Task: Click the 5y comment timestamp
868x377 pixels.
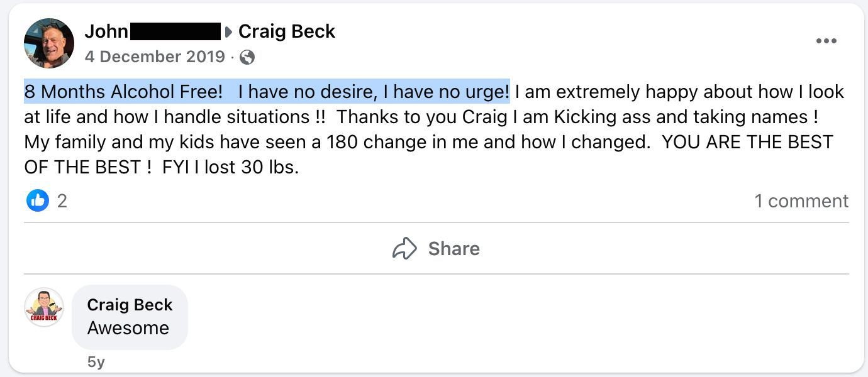Action: (x=96, y=362)
